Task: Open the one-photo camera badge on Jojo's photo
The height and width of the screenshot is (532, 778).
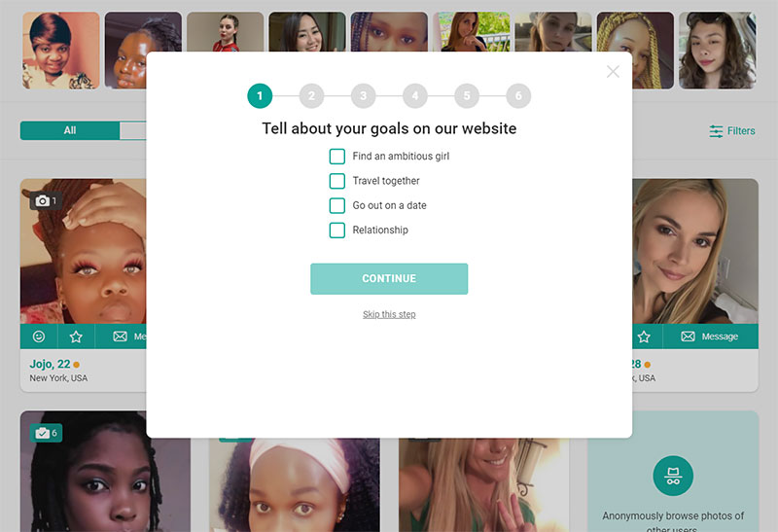Action: (46, 200)
